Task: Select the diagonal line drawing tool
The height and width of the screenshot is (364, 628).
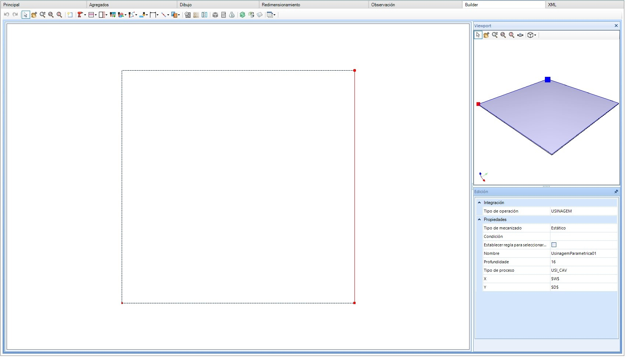Action: pos(164,15)
